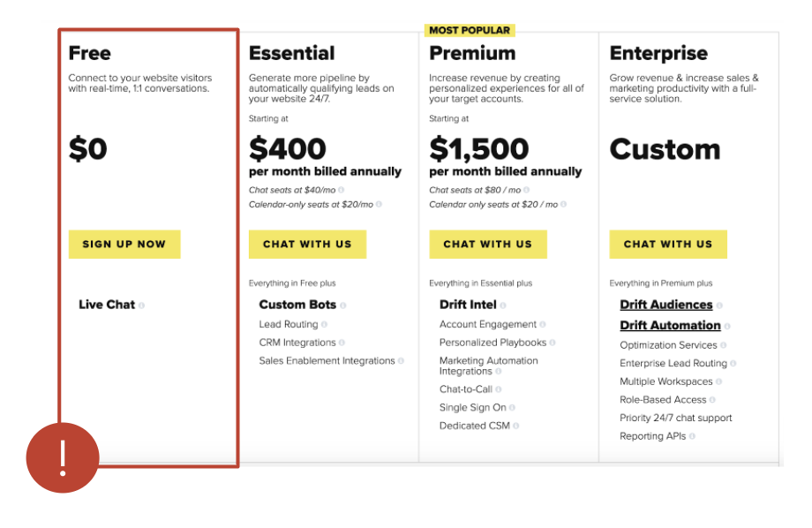Click the Sign Up Now button

point(124,244)
